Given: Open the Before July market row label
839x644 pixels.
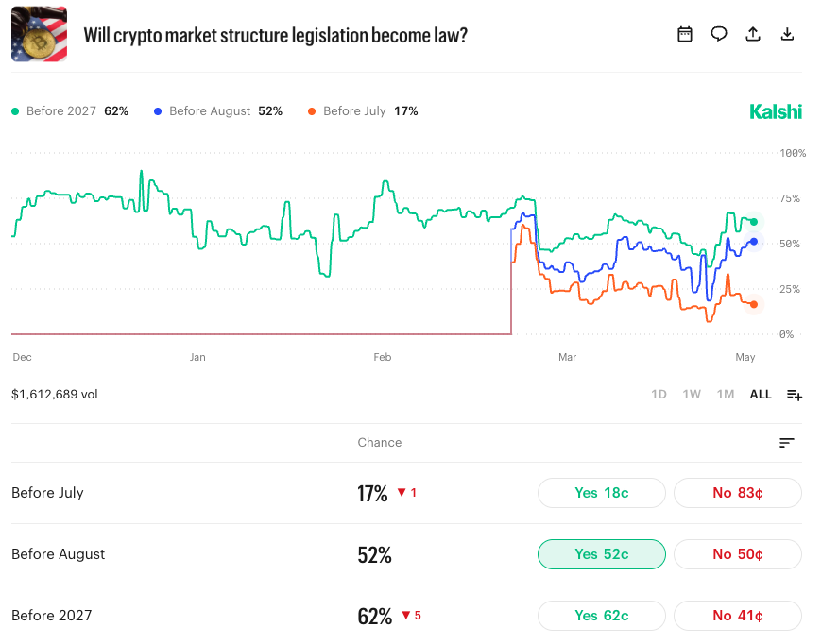Looking at the screenshot, I should pos(47,493).
